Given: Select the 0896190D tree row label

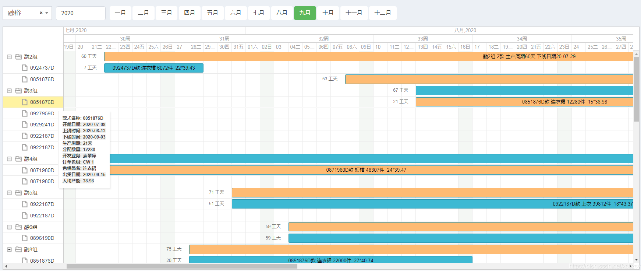Looking at the screenshot, I should click(42, 238).
